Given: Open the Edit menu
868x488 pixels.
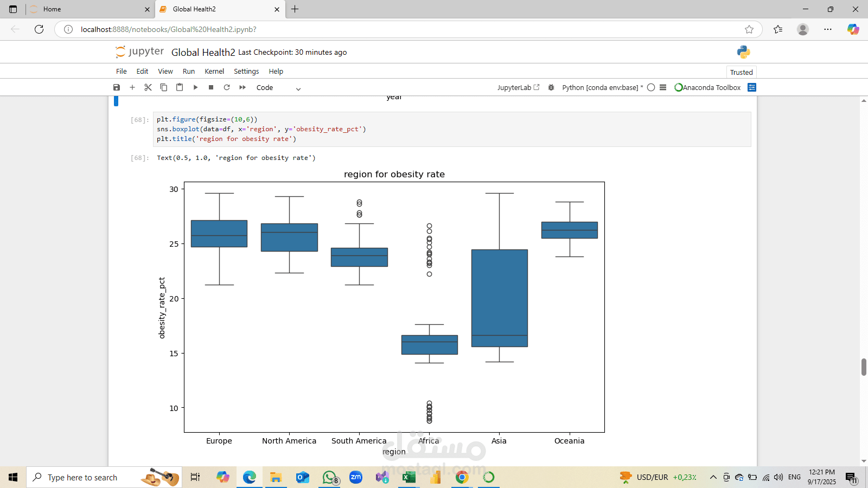Looking at the screenshot, I should click(x=142, y=71).
